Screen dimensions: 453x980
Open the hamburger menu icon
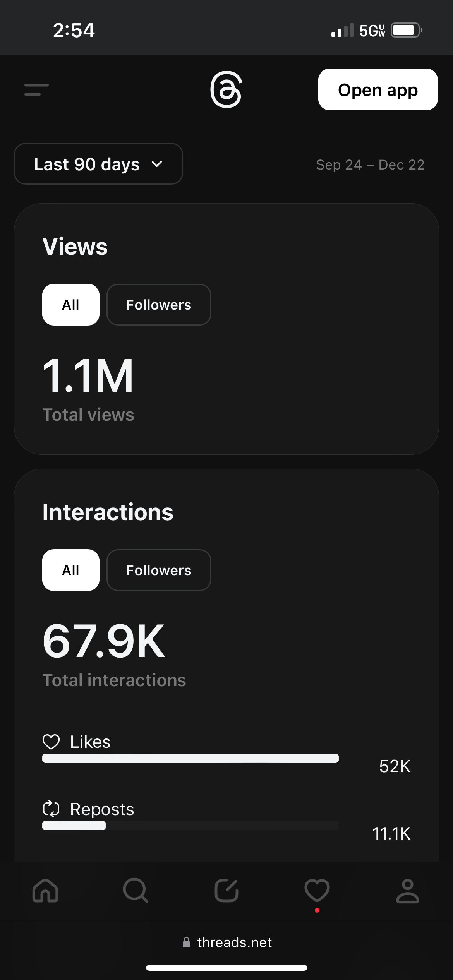[x=36, y=89]
